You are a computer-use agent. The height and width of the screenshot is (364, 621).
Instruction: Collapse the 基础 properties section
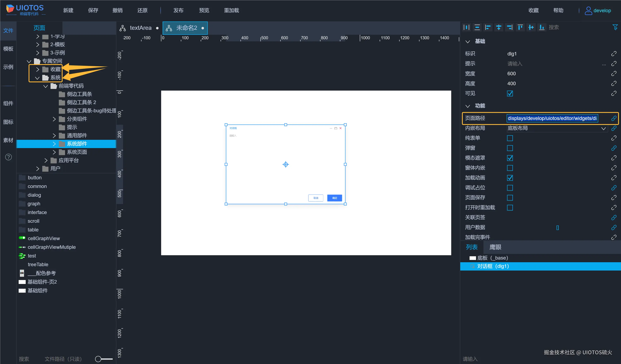[468, 41]
